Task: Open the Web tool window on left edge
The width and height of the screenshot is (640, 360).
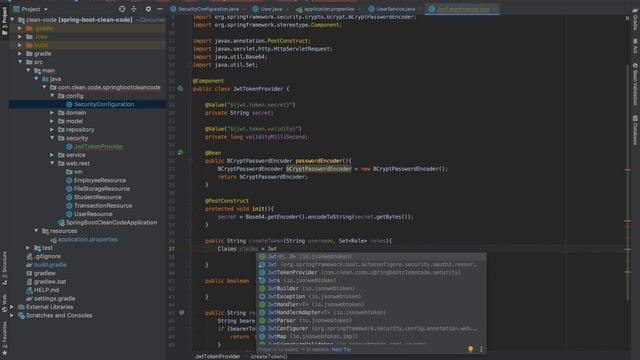Action: click(4, 303)
